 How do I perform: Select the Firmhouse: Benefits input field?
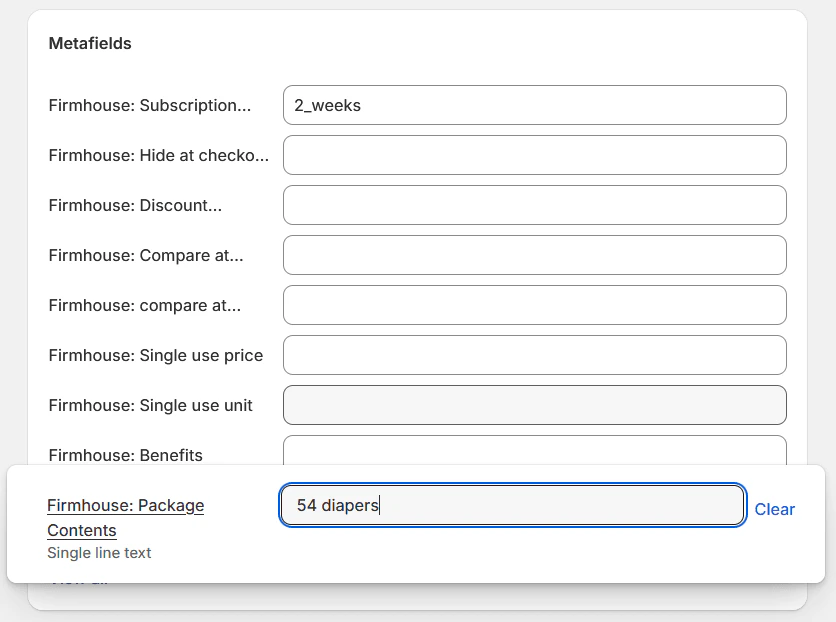(x=534, y=450)
